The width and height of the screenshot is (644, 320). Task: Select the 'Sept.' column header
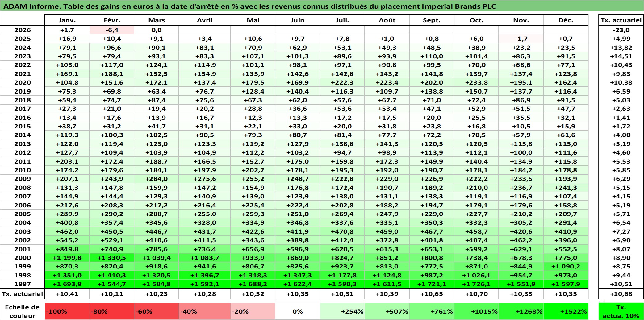(432, 20)
